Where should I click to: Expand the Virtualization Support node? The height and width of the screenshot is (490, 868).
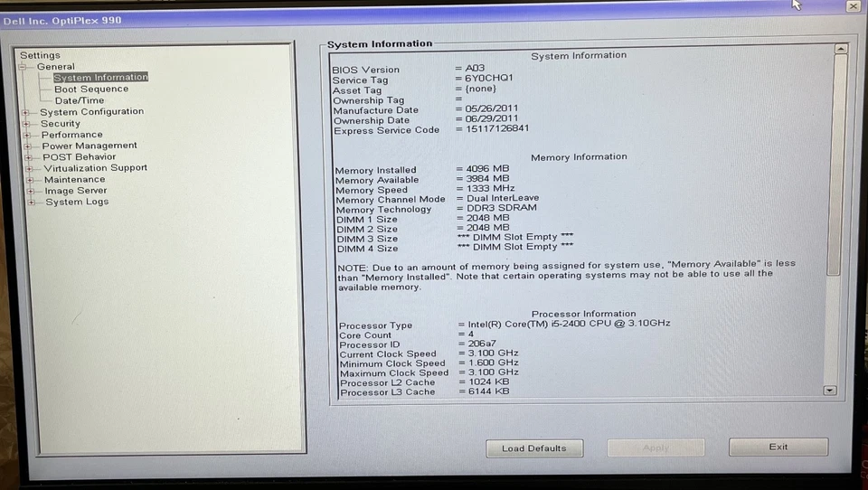(x=29, y=169)
